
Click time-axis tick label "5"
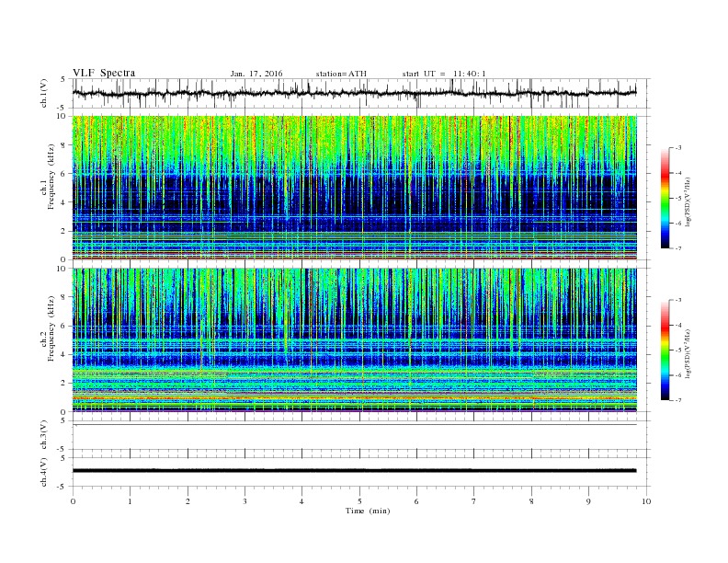point(359,501)
